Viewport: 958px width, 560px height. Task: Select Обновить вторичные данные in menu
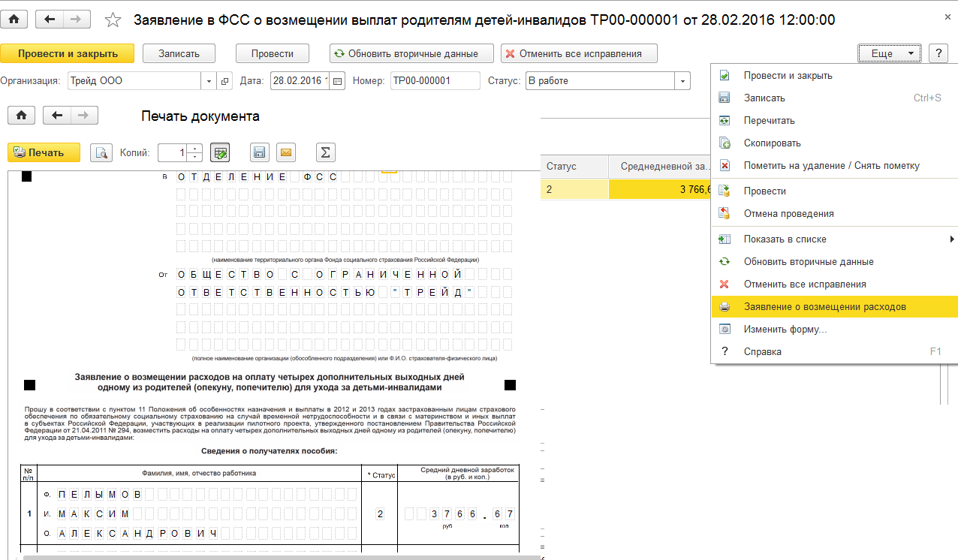pos(834,262)
